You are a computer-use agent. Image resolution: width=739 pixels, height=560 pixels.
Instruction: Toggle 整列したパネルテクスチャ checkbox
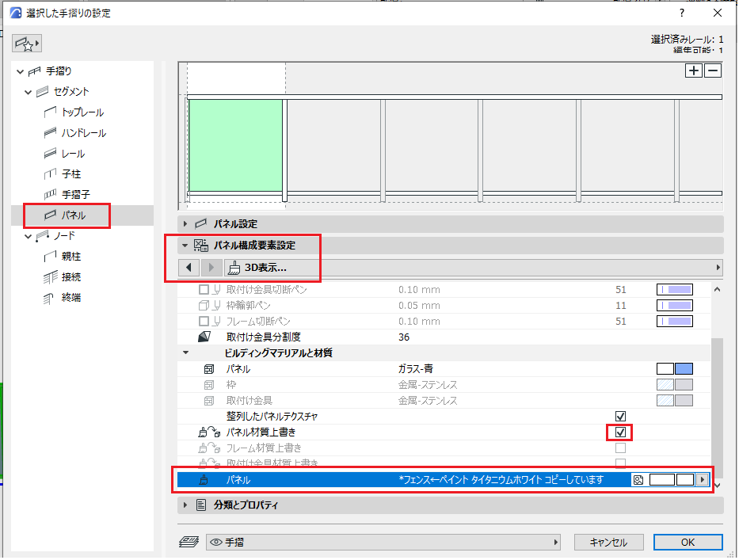[620, 416]
